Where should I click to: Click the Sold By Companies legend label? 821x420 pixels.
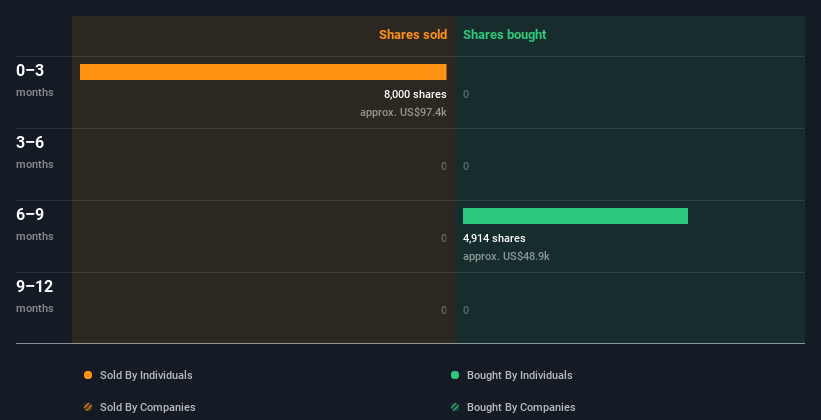[x=148, y=407]
